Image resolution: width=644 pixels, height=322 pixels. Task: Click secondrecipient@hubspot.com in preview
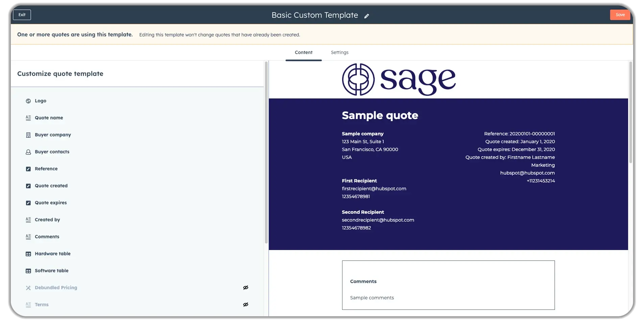tap(378, 220)
